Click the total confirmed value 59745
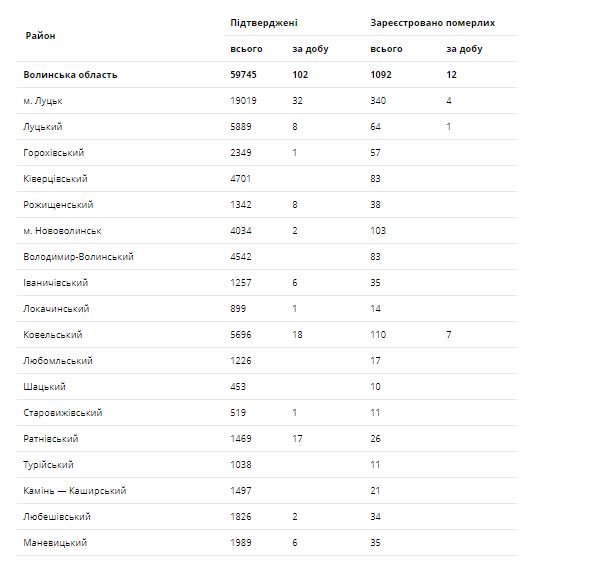This screenshot has width=601, height=565. (x=245, y=75)
